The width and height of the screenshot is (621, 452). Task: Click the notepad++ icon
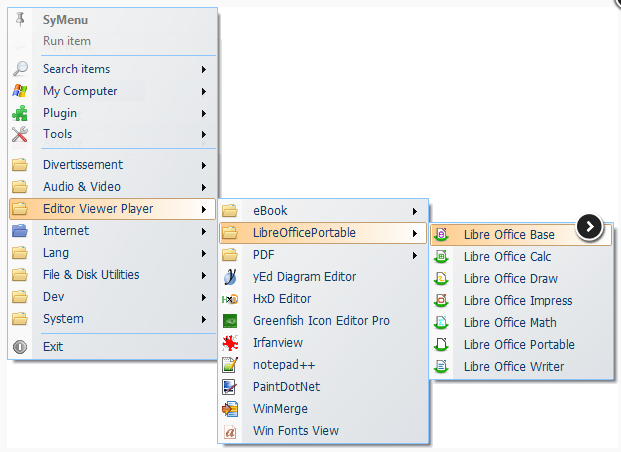tap(230, 365)
